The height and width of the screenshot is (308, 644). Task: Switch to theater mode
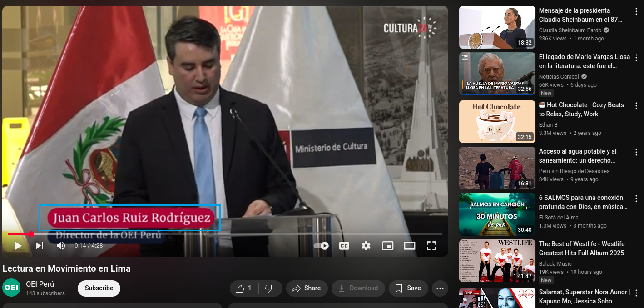coord(410,246)
